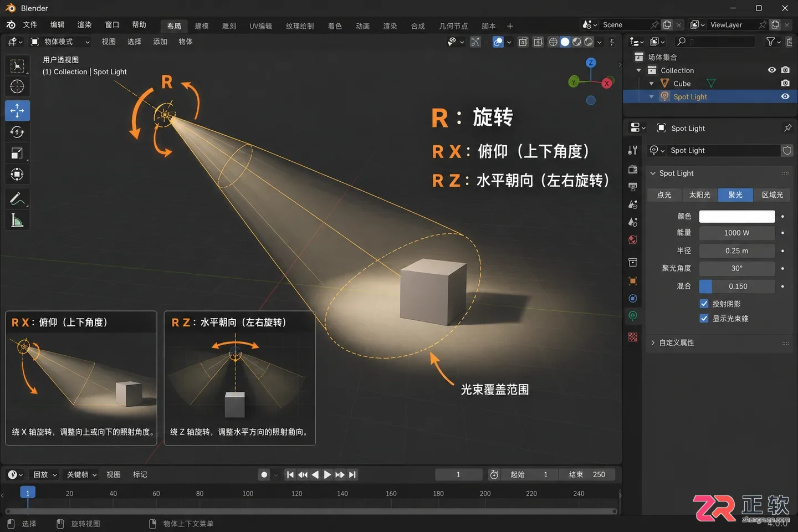This screenshot has height=532, width=798.
Task: Open the Tool properties tab icon
Action: [633, 150]
